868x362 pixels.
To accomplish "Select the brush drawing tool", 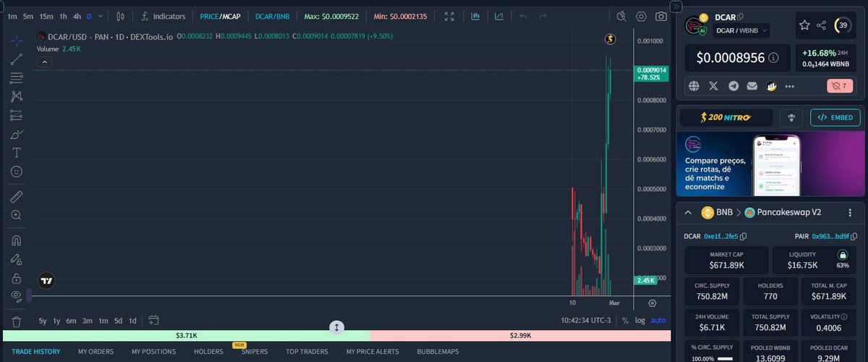I will [17, 134].
